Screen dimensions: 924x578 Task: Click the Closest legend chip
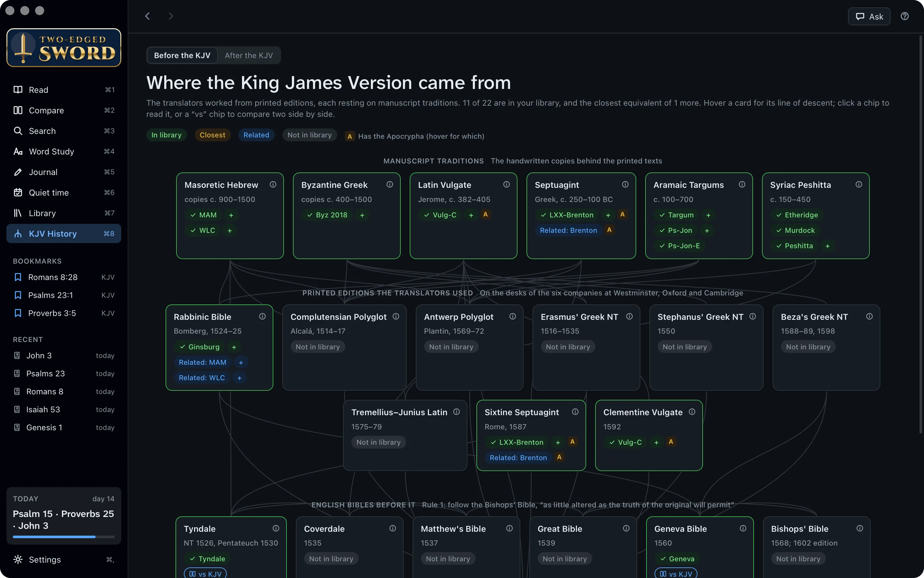212,135
